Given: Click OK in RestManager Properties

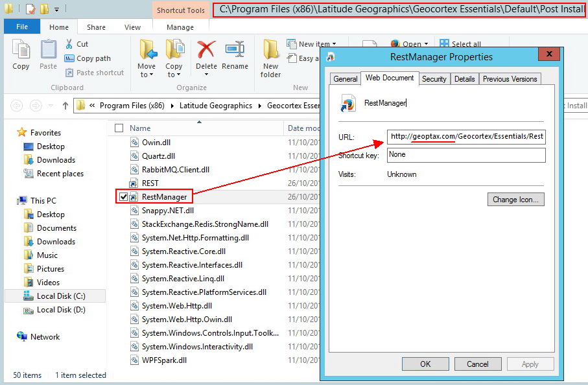Looking at the screenshot, I should (425, 364).
